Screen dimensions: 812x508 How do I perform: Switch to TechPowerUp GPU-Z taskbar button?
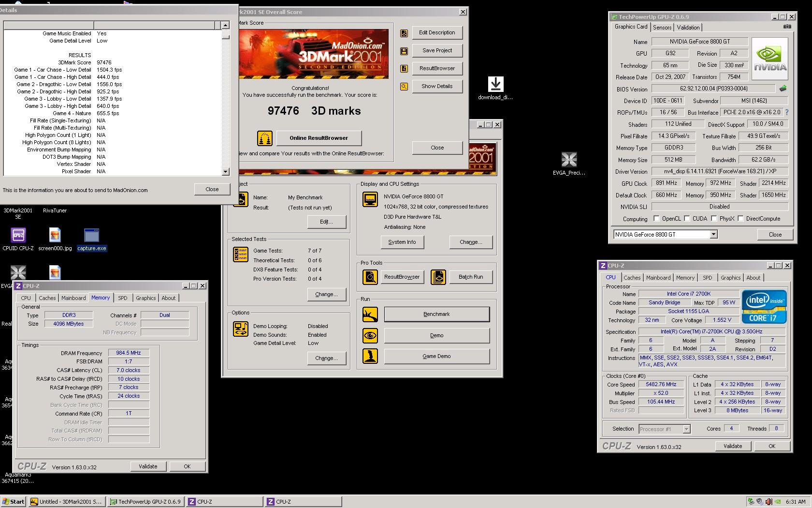point(145,502)
